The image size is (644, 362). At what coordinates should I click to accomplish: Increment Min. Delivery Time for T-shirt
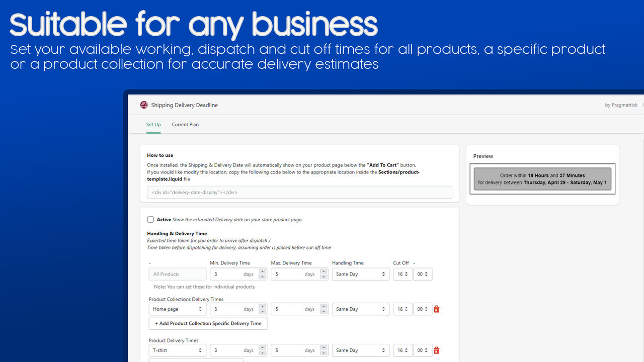262,348
